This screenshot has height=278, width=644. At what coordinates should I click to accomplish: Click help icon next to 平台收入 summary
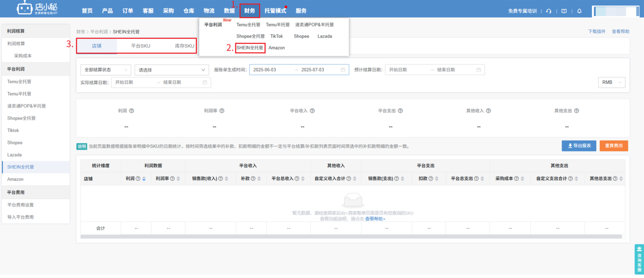click(x=312, y=111)
